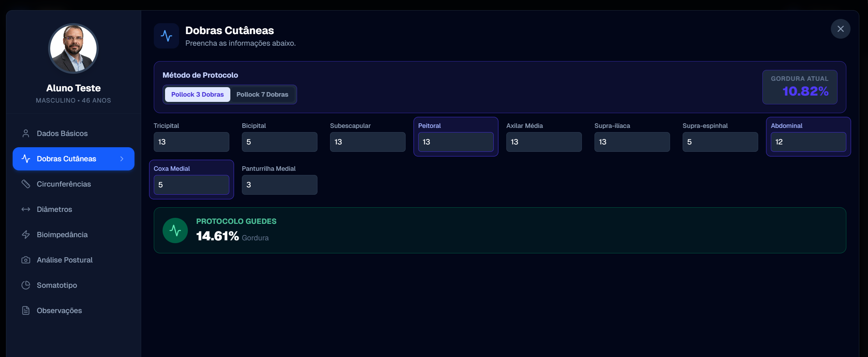
Task: Switch to Pollock 7 Dobras protocol
Action: point(262,95)
